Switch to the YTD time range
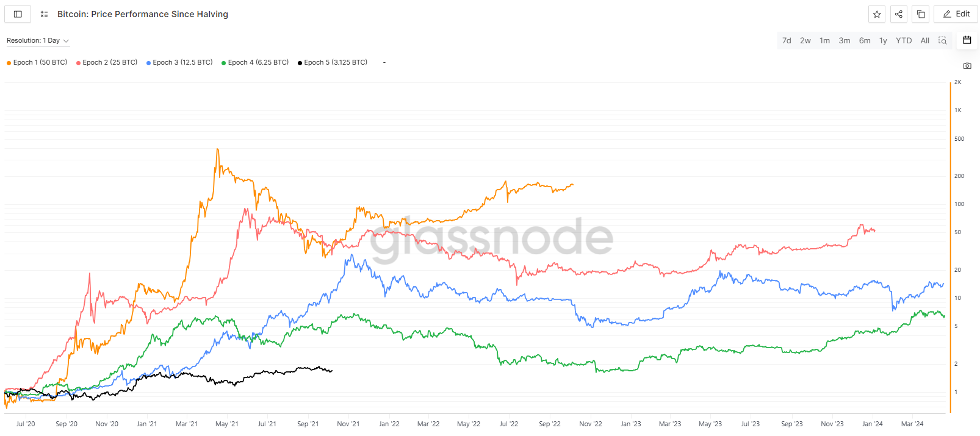This screenshot has height=436, width=980. tap(904, 41)
